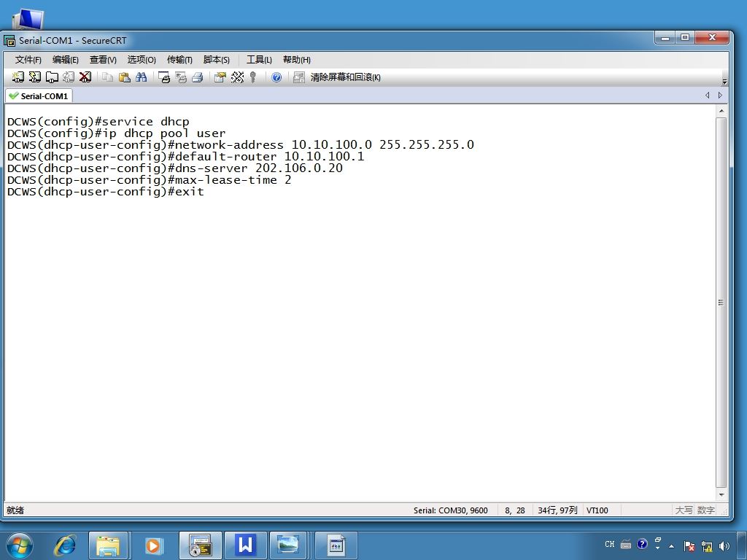
Task: Click the Find binoculars icon
Action: click(x=141, y=77)
